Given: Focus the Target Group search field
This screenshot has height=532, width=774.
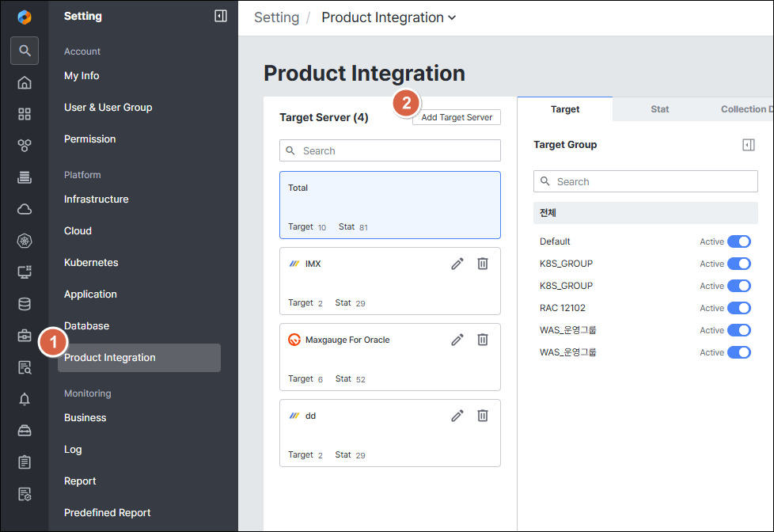Looking at the screenshot, I should (645, 181).
